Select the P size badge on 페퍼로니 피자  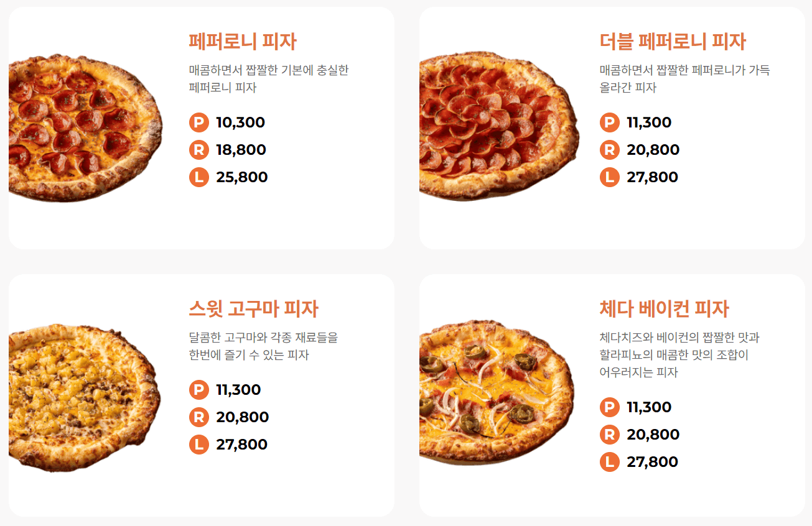tap(198, 122)
